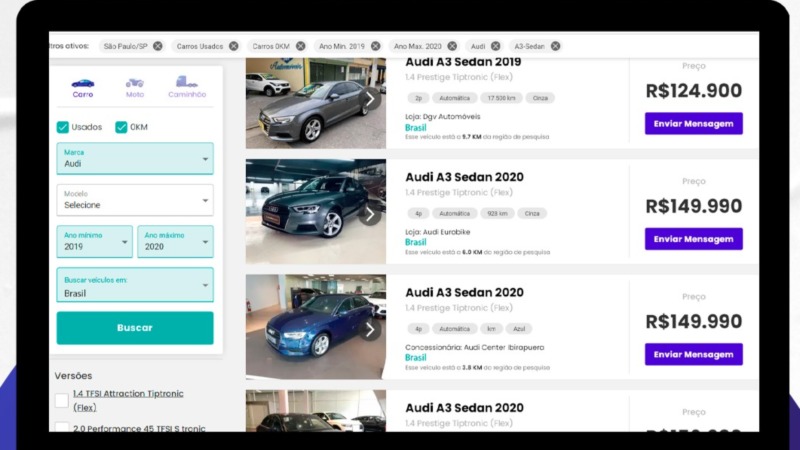Remove the Carros 0KM filter chip
The image size is (800, 450).
point(301,46)
